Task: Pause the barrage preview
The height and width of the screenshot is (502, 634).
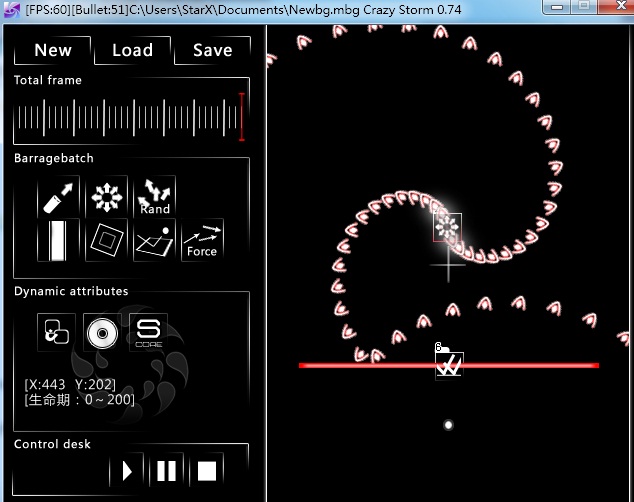Action: click(167, 470)
